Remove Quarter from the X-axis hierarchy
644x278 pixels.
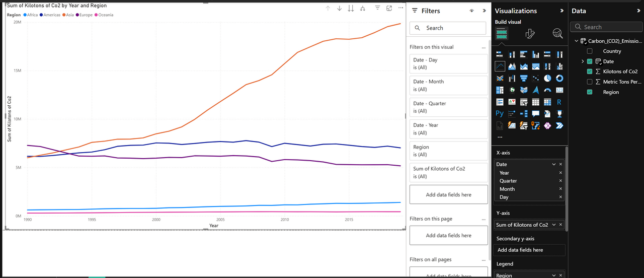coord(561,181)
